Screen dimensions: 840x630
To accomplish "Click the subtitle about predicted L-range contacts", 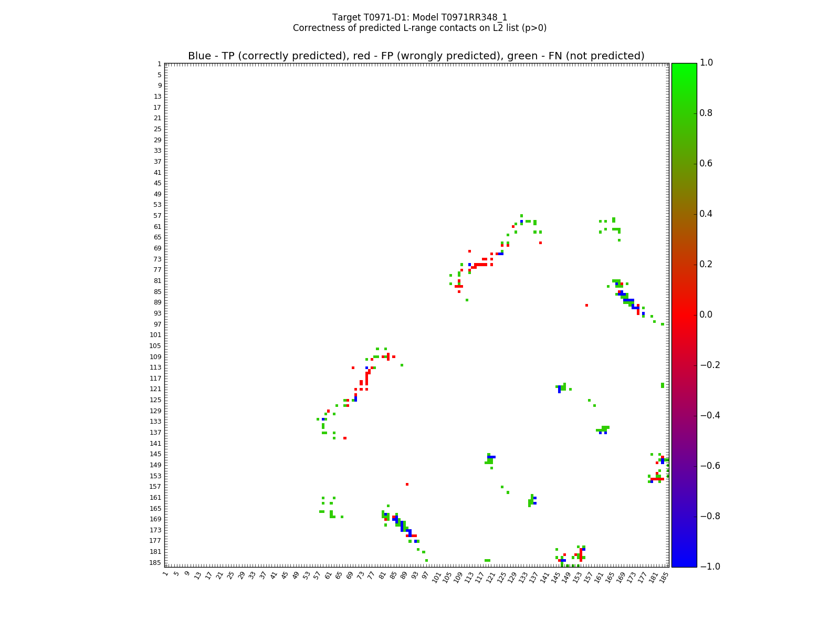I will 419,28.
